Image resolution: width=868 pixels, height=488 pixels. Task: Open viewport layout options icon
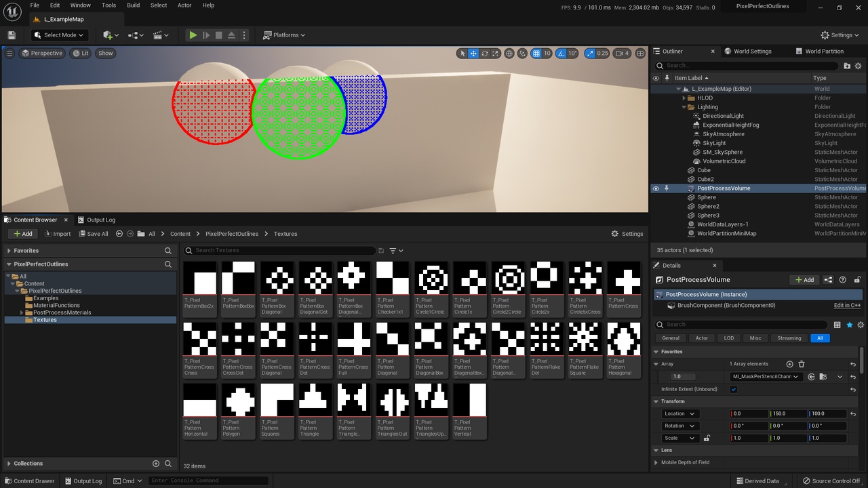pyautogui.click(x=639, y=54)
